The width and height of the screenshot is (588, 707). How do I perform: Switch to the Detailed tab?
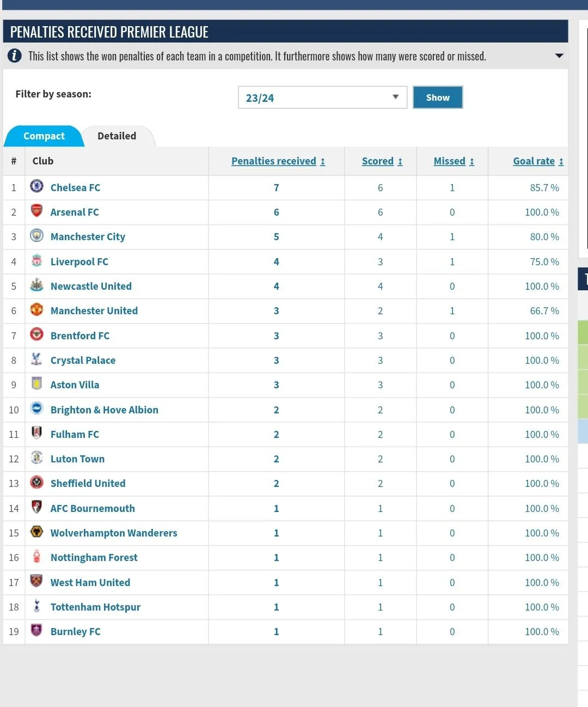117,136
